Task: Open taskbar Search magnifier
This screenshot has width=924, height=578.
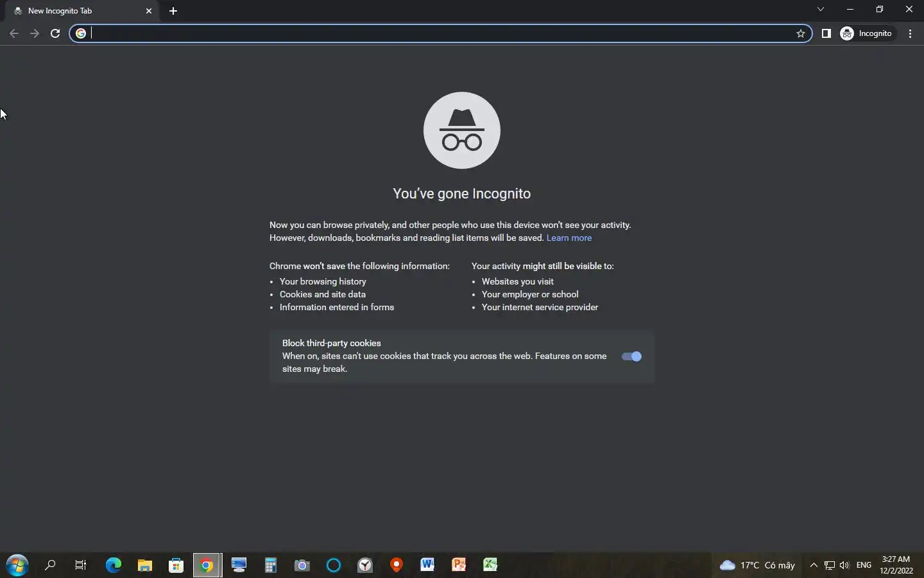Action: 50,565
